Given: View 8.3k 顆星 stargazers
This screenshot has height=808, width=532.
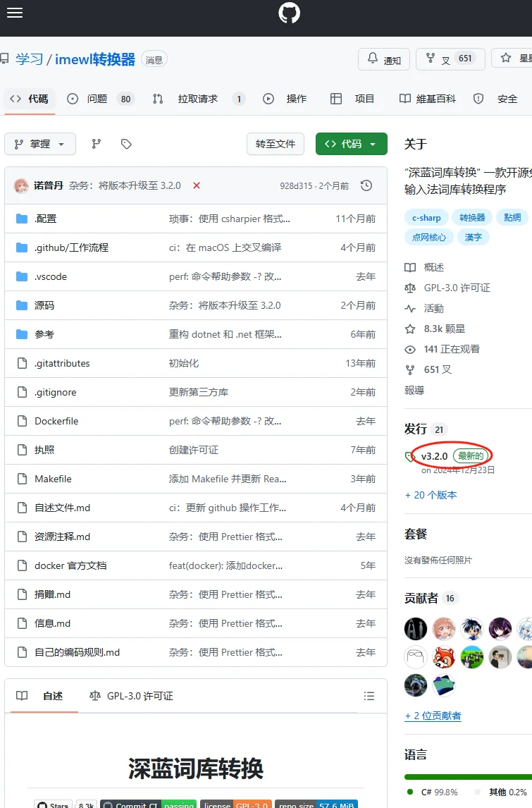Looking at the screenshot, I should [435, 329].
